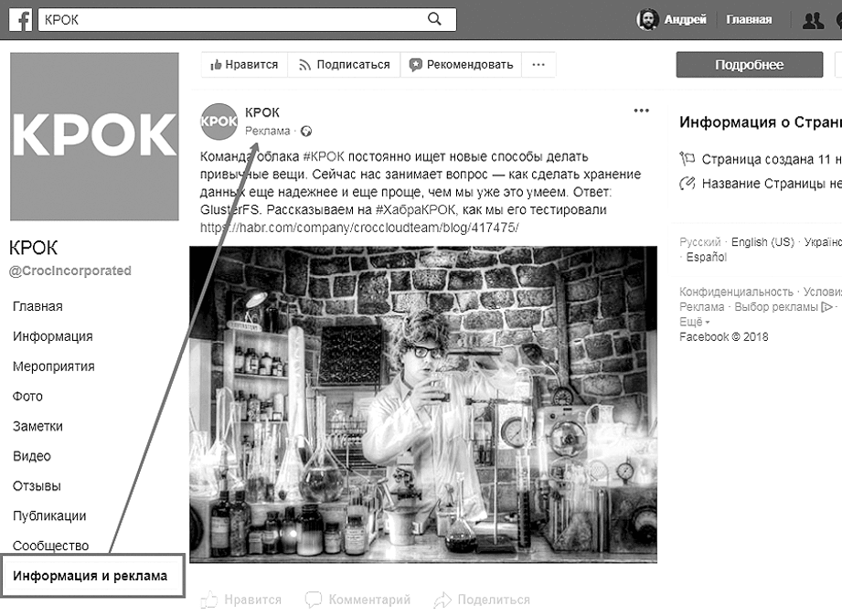Image resolution: width=842 pixels, height=616 pixels.
Task: Click the Страница создана info text
Action: (772, 160)
